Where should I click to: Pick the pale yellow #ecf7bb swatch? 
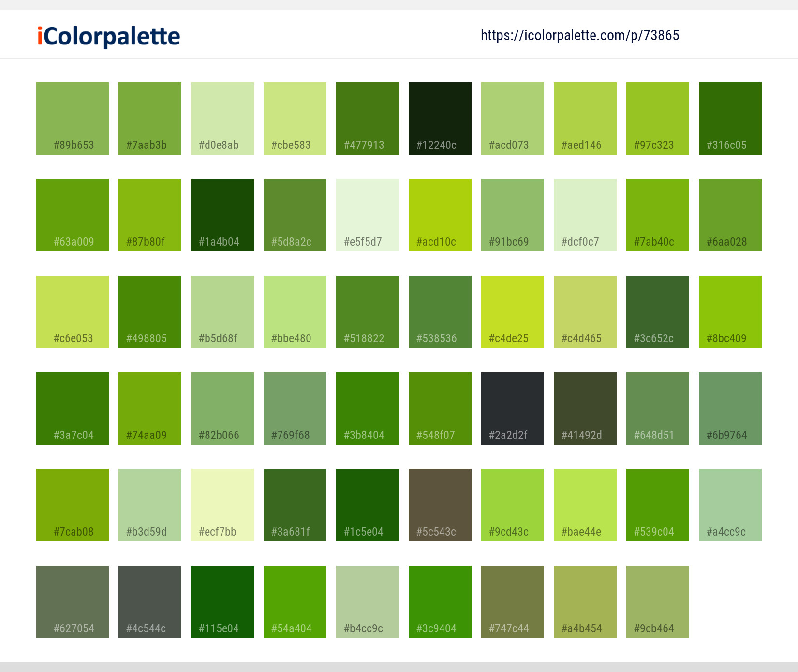(x=222, y=505)
